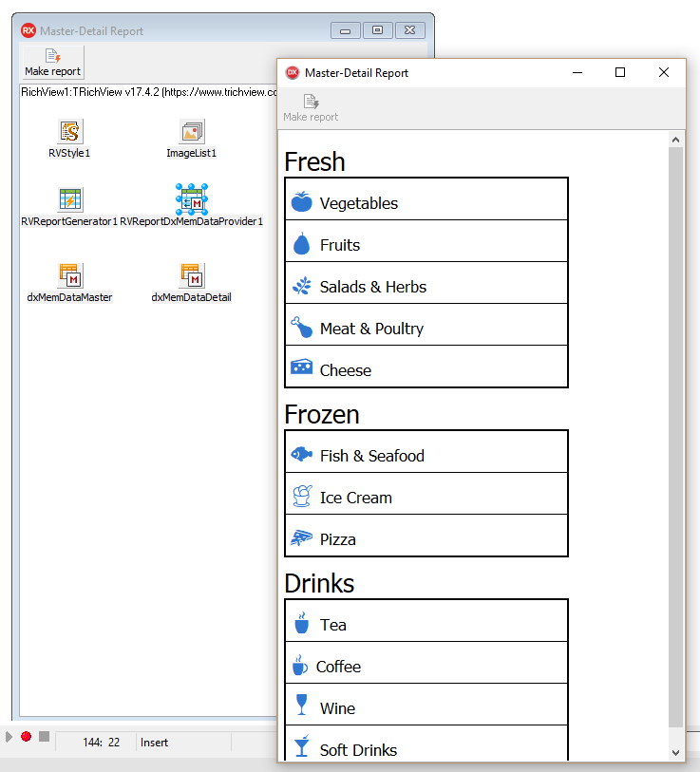Click the Vegetables text

coord(359,203)
